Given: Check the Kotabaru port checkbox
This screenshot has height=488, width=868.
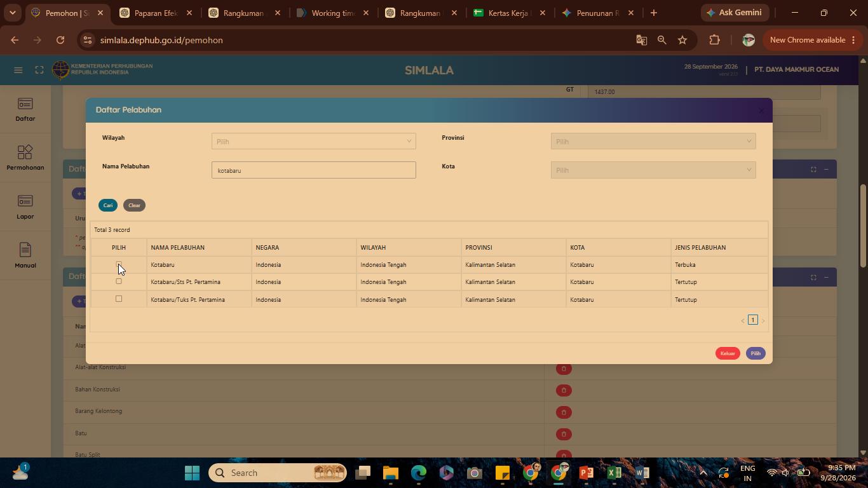Looking at the screenshot, I should 119,264.
